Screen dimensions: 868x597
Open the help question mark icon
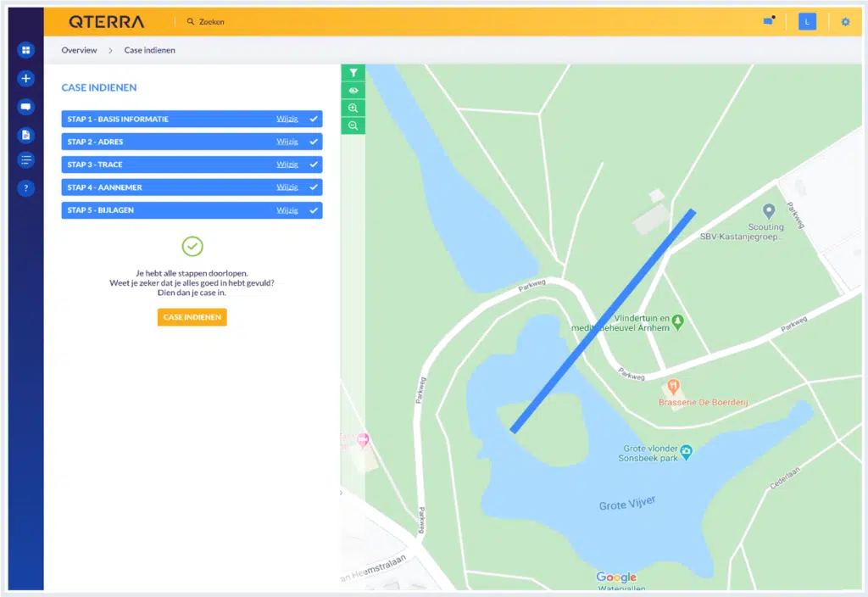(x=25, y=188)
